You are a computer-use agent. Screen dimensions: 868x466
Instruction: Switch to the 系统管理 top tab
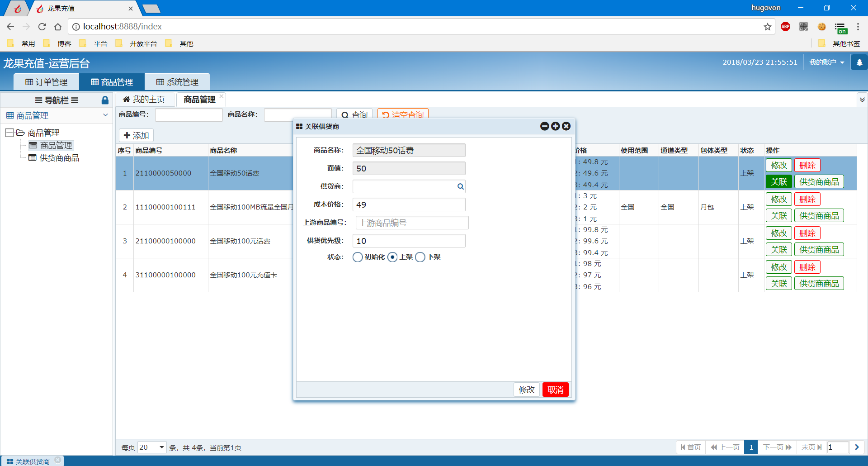178,82
